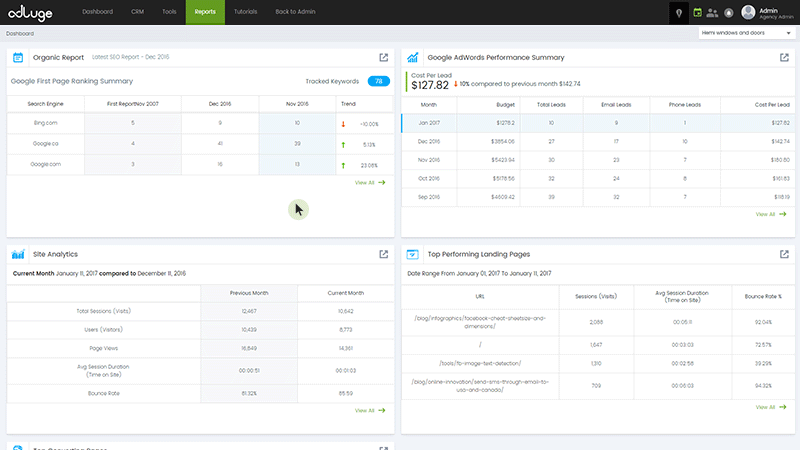The image size is (800, 450).
Task: Click the green up trend arrow for Google.ca
Action: click(343, 145)
